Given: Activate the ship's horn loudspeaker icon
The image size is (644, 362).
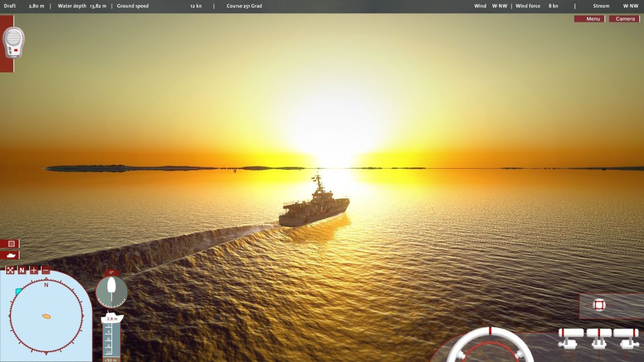Looking at the screenshot, I should (13, 43).
